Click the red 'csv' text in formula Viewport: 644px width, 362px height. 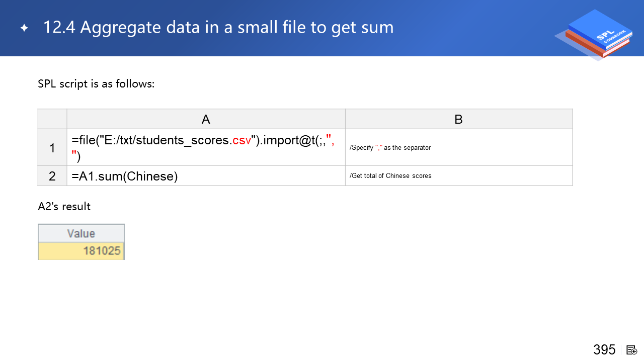tap(242, 140)
